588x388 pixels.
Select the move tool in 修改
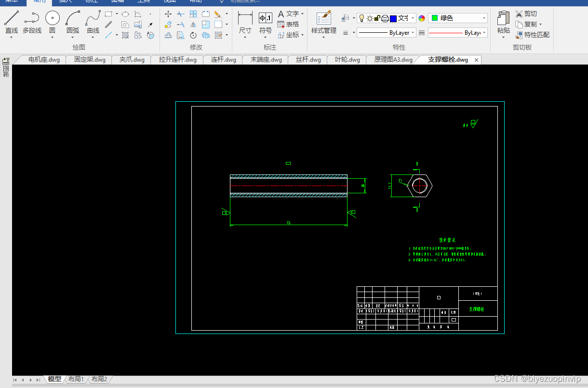168,14
